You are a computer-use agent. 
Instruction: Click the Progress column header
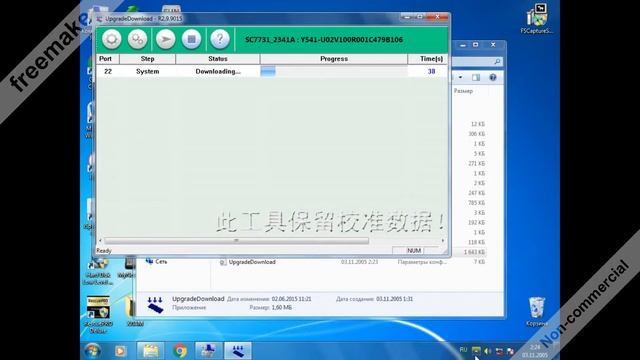coord(333,59)
